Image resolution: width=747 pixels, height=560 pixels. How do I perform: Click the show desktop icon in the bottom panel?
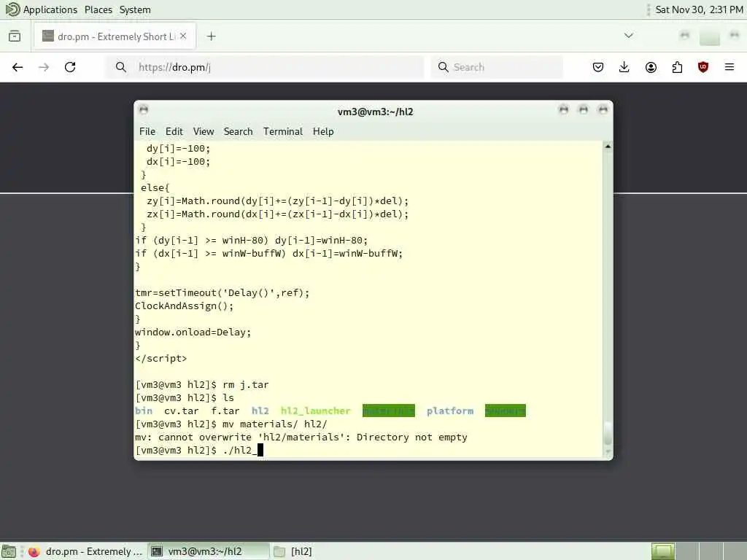coord(9,551)
